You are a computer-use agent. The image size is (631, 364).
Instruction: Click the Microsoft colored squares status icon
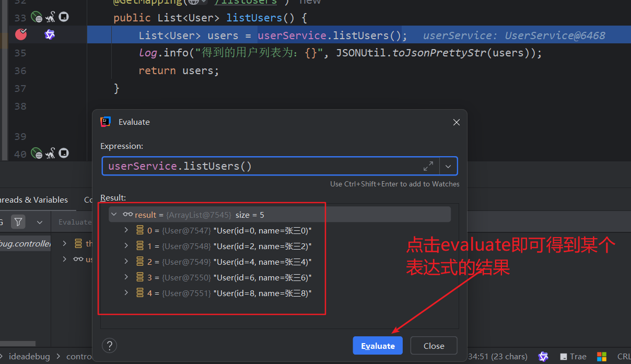(602, 357)
